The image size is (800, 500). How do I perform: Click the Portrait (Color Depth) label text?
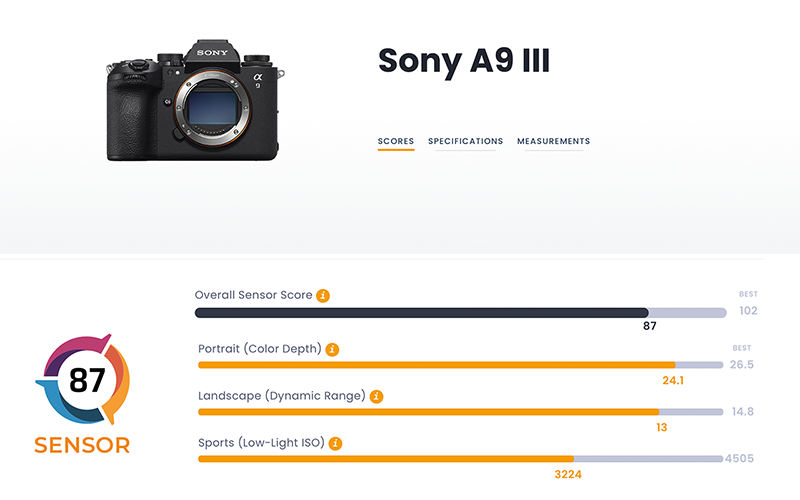(x=260, y=349)
